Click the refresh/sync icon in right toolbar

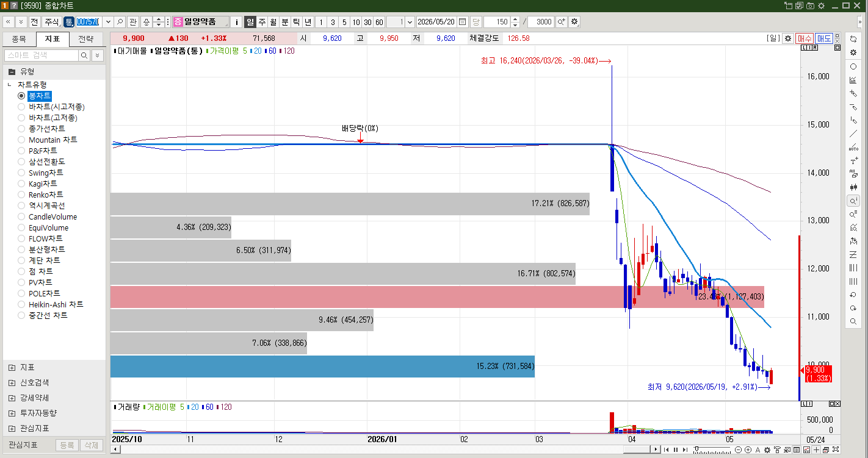853,38
